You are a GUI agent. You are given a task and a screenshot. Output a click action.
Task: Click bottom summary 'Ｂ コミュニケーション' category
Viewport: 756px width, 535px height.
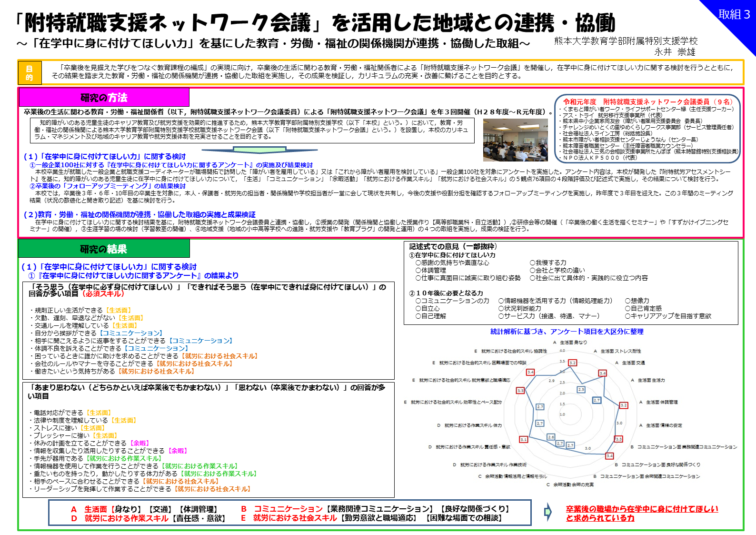pyautogui.click(x=282, y=509)
